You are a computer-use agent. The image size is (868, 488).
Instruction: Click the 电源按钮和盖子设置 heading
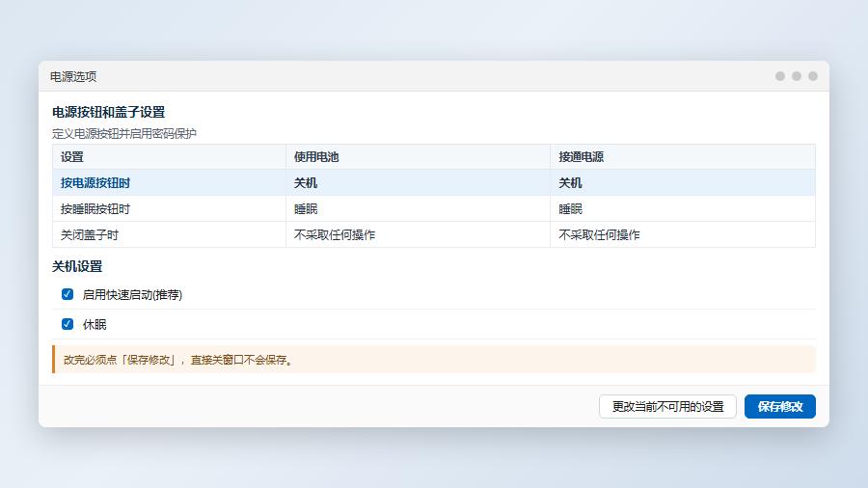pyautogui.click(x=108, y=112)
